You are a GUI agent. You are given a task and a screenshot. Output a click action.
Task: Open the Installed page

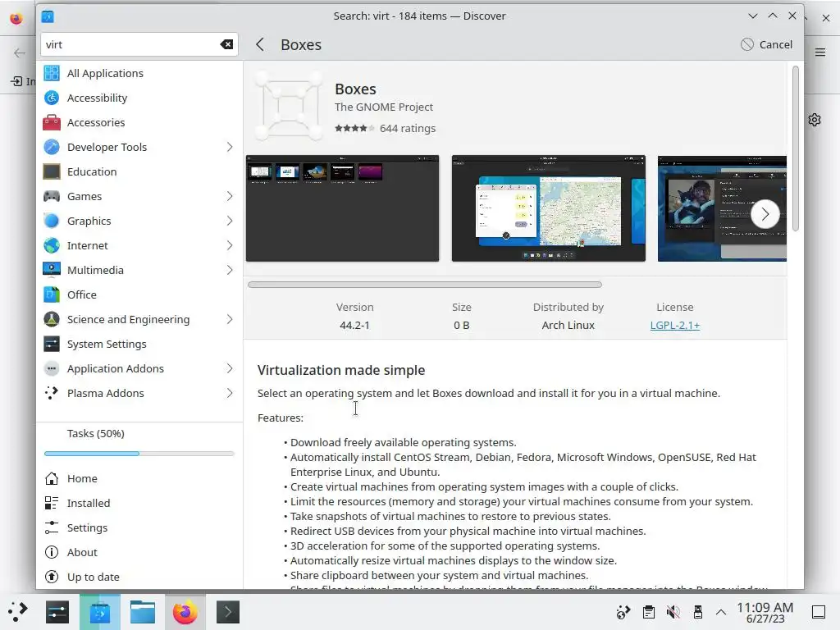[x=89, y=504]
